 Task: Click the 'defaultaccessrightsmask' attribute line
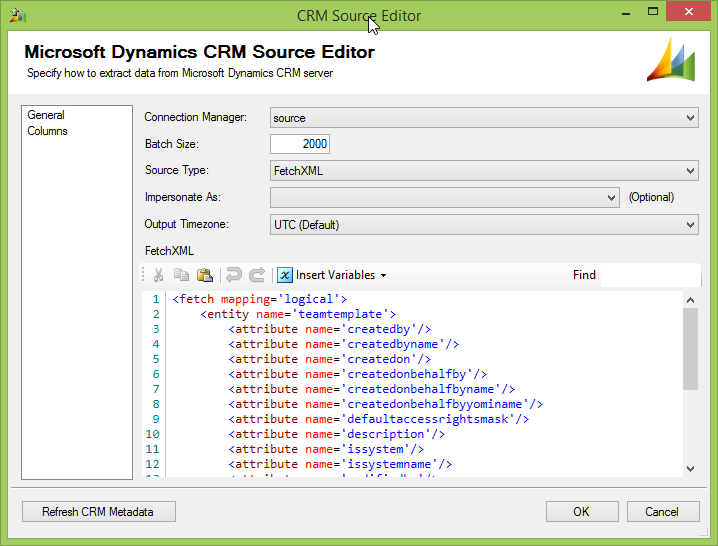tap(379, 419)
